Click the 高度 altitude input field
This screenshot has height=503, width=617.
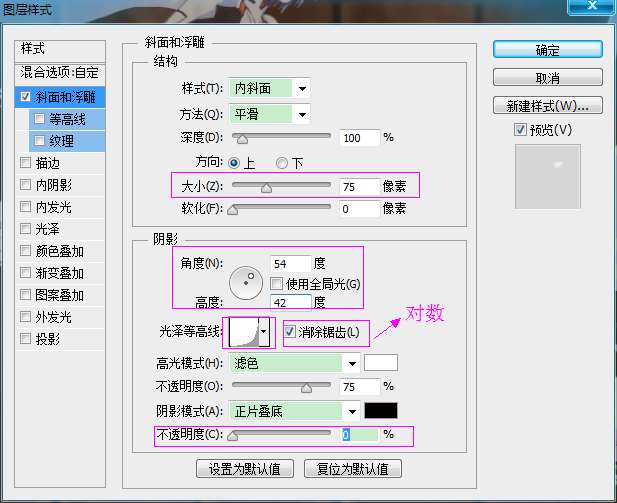coord(290,301)
